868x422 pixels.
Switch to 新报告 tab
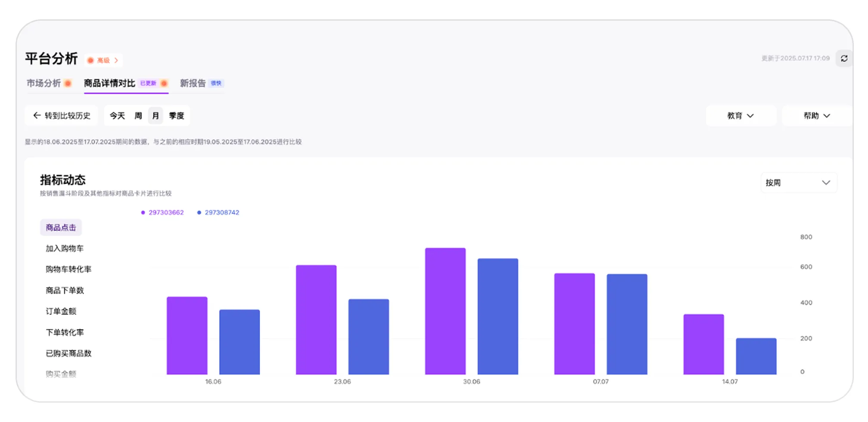[192, 83]
